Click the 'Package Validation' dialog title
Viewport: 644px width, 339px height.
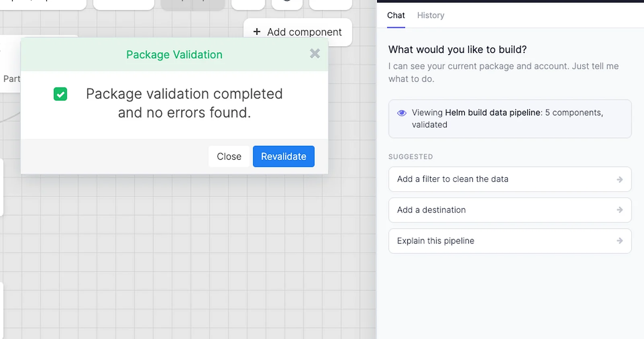click(174, 55)
